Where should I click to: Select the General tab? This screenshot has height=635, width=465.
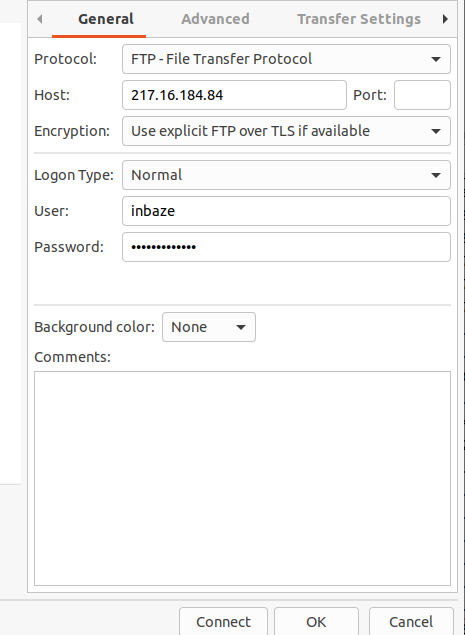click(106, 19)
